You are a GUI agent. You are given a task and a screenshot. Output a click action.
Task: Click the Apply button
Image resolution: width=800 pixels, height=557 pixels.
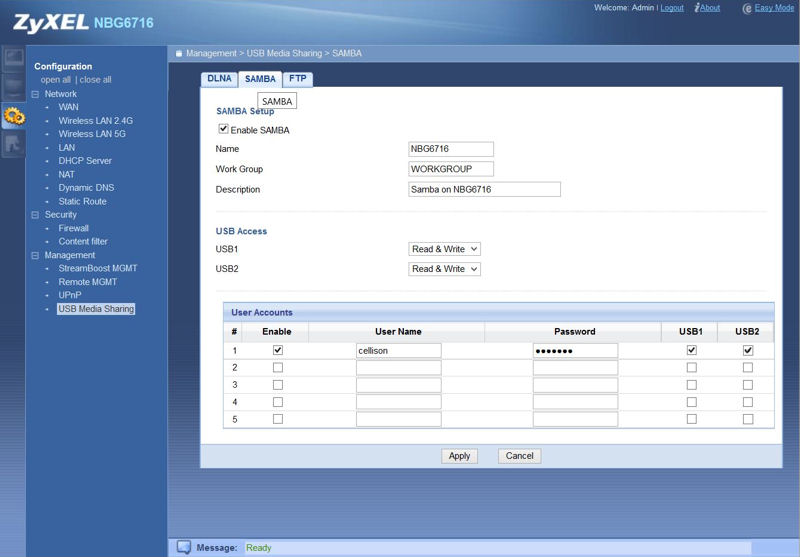[x=459, y=456]
